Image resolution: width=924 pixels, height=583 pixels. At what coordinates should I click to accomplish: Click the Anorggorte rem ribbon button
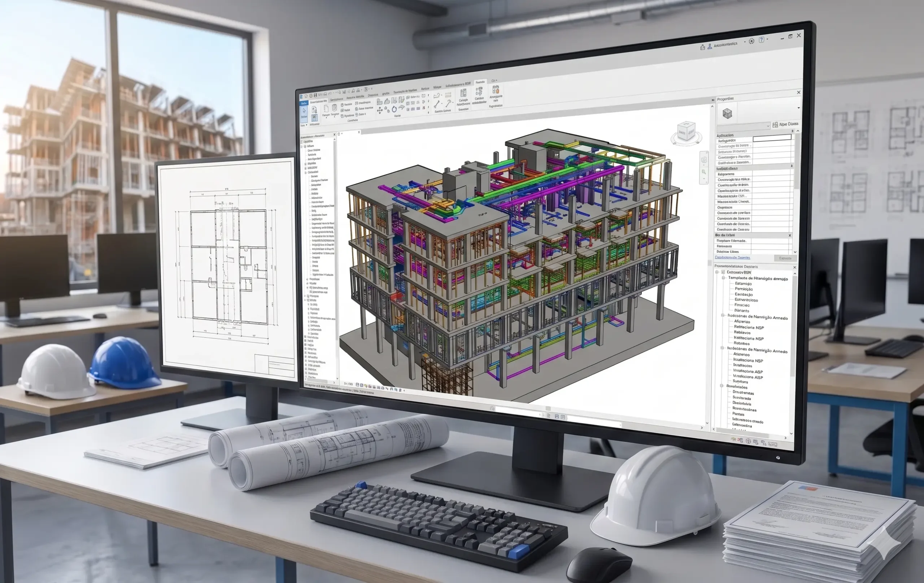496,94
